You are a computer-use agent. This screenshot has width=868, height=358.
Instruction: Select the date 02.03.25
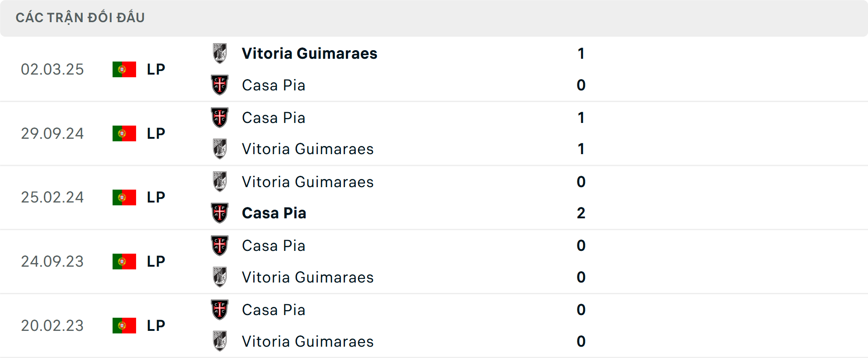click(x=52, y=69)
